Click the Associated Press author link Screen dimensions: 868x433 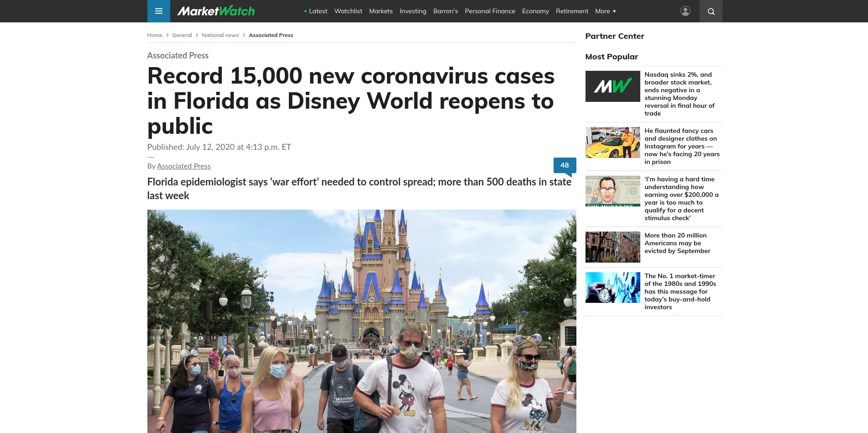pos(183,166)
